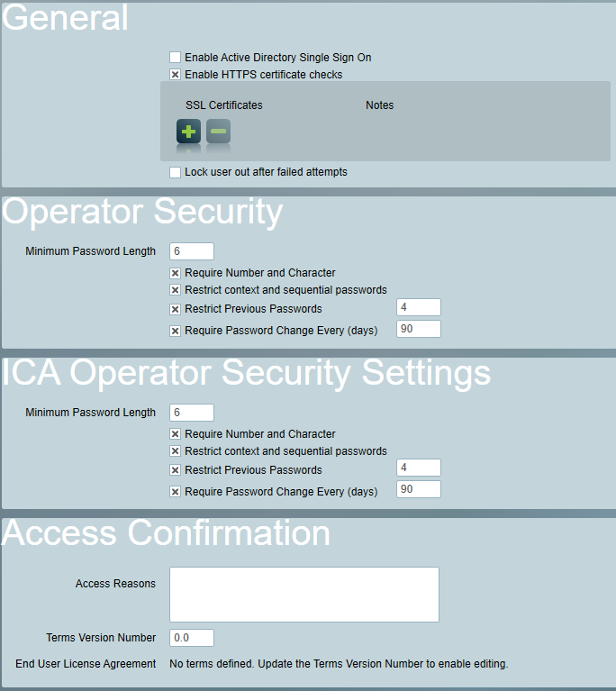
Task: Click the End User License Agreement label
Action: (x=86, y=664)
